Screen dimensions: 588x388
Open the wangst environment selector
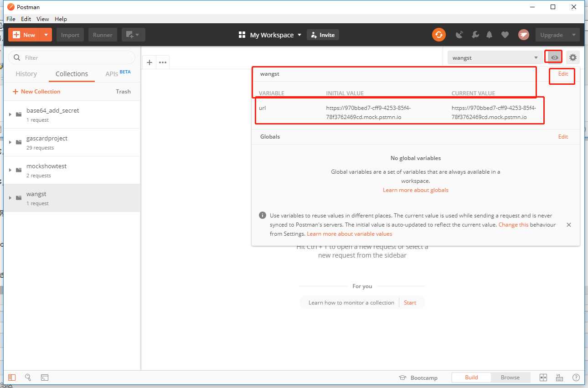(495, 57)
